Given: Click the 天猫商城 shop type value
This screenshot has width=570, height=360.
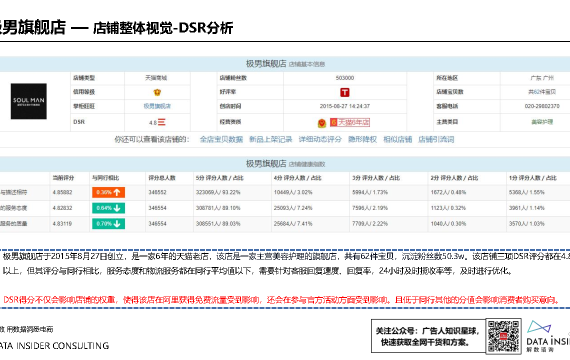Looking at the screenshot, I should tap(156, 78).
